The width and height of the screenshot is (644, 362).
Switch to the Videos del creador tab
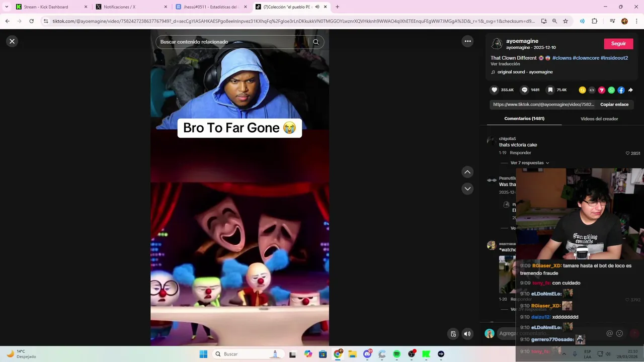tap(599, 119)
